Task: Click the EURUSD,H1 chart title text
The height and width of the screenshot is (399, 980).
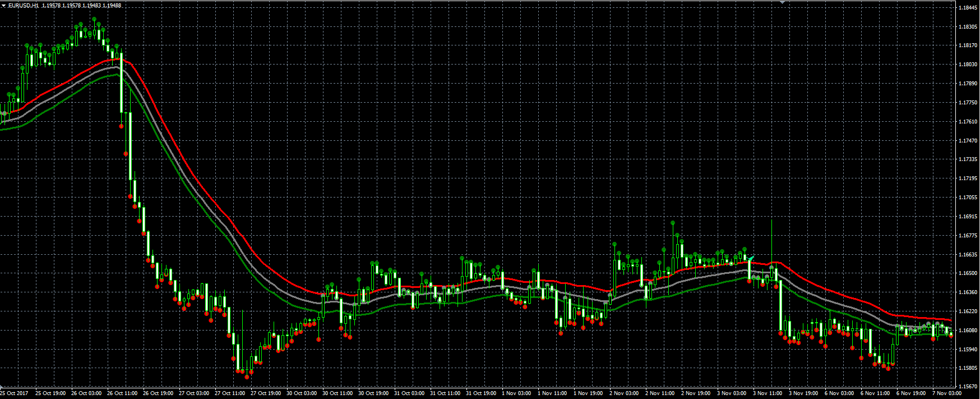Action: coord(24,5)
